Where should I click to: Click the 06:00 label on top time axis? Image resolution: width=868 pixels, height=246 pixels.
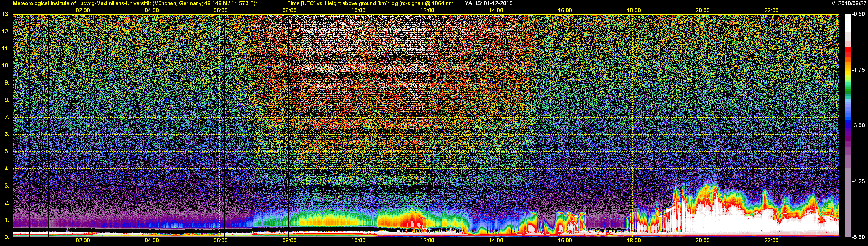point(221,10)
